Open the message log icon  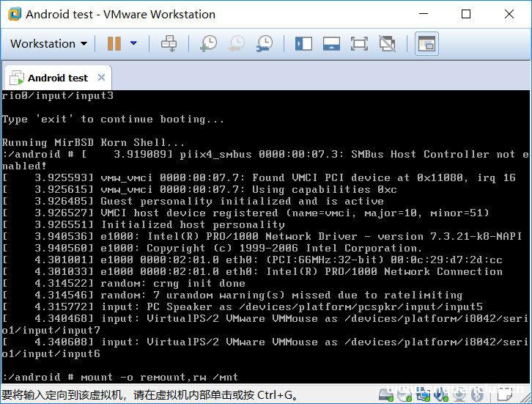504,394
